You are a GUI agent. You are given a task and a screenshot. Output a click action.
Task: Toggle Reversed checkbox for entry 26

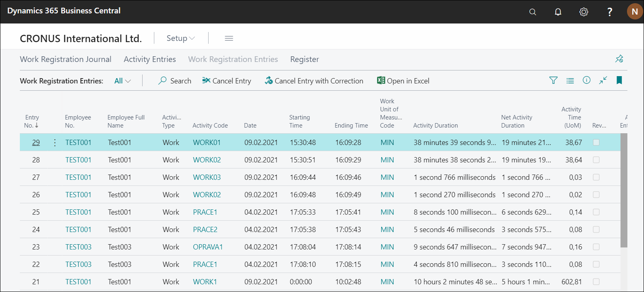point(596,195)
